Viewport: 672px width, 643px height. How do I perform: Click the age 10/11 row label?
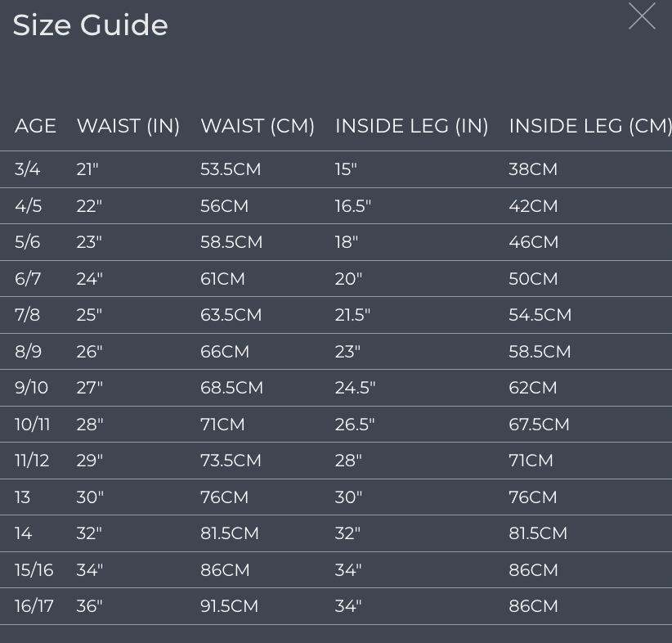pos(32,425)
